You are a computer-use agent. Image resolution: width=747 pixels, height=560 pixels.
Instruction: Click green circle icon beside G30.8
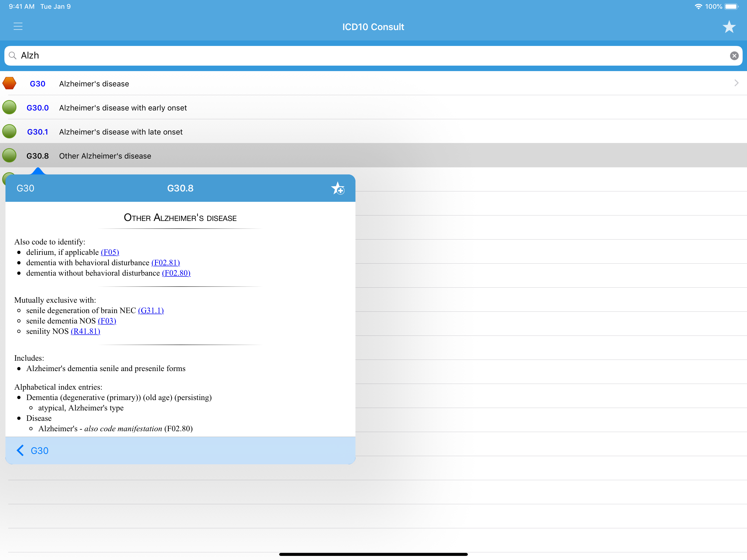pos(10,155)
